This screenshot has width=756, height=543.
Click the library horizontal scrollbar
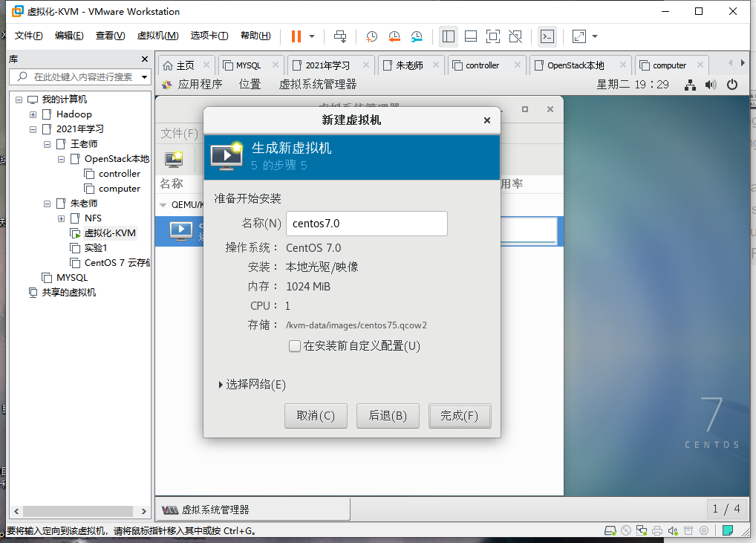point(78,511)
